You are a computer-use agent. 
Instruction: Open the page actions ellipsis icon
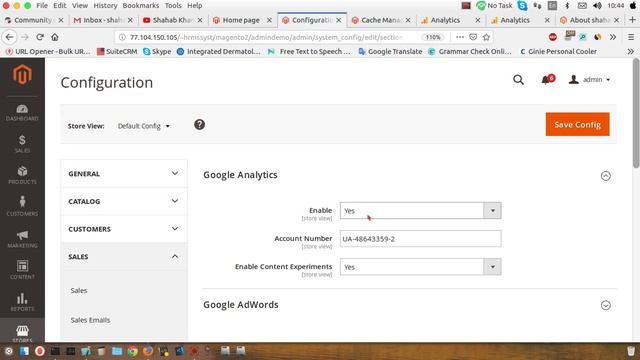click(460, 37)
